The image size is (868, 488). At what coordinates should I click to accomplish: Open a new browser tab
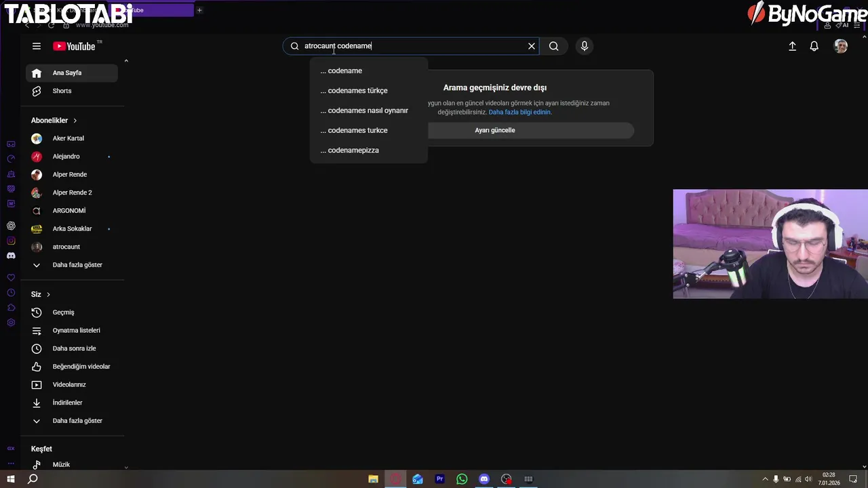199,10
